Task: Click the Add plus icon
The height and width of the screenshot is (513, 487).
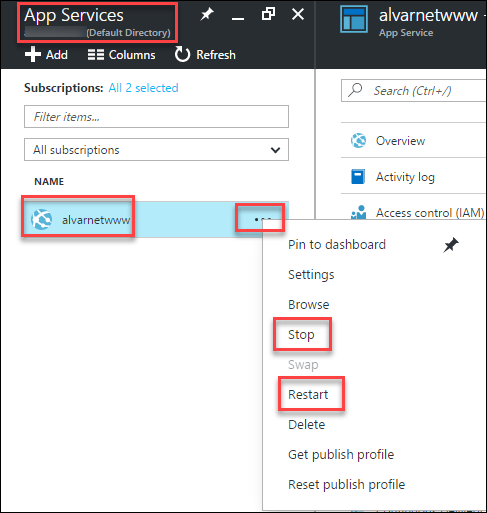Action: click(x=33, y=54)
